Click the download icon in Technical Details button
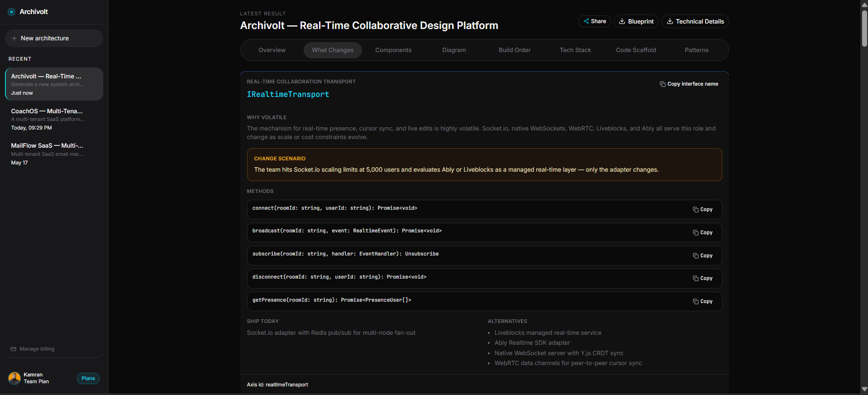Image resolution: width=868 pixels, height=395 pixels. pos(670,21)
